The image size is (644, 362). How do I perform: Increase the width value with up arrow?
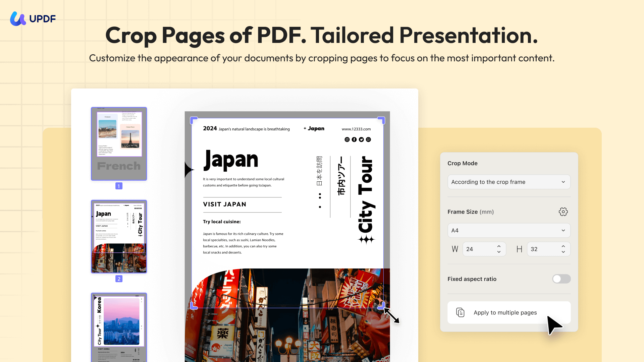499,246
